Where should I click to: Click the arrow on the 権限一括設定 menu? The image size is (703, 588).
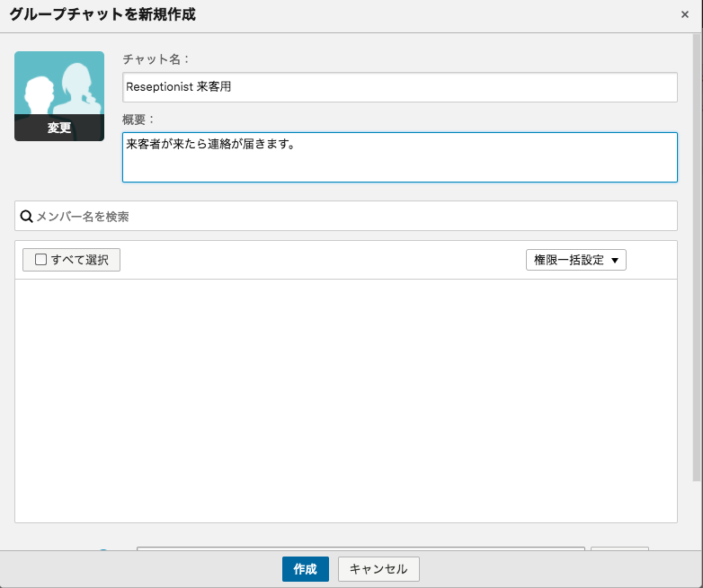615,261
